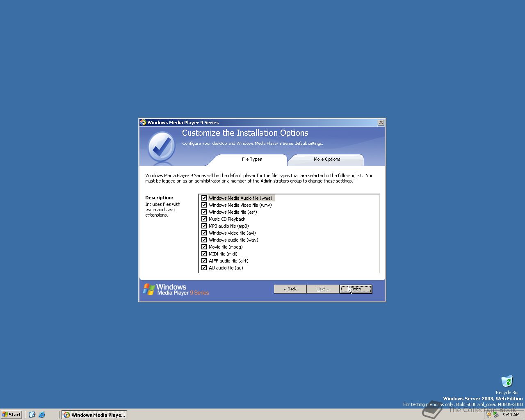Select the Recycle Bin desktop icon
Image resolution: width=525 pixels, height=420 pixels.
pyautogui.click(x=507, y=385)
